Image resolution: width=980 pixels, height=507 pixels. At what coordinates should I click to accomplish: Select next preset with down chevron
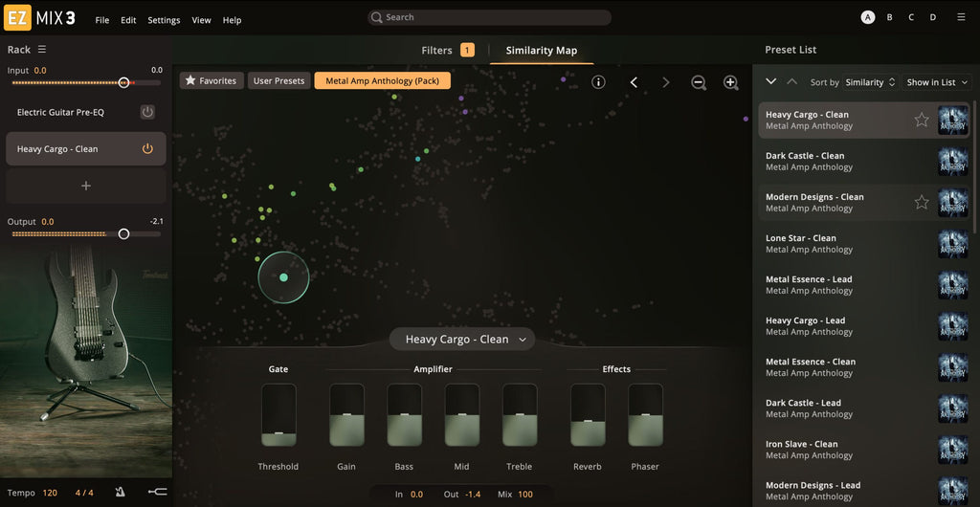point(771,82)
